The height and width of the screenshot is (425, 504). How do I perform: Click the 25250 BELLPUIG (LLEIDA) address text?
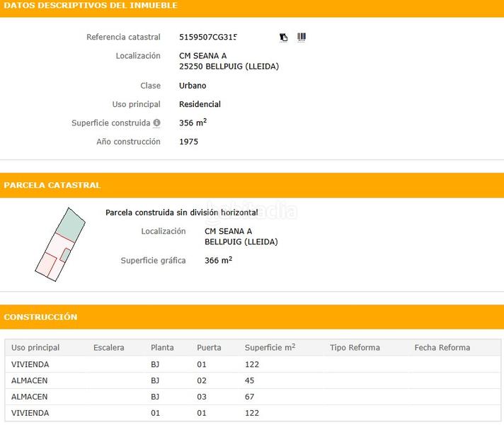[x=229, y=67]
